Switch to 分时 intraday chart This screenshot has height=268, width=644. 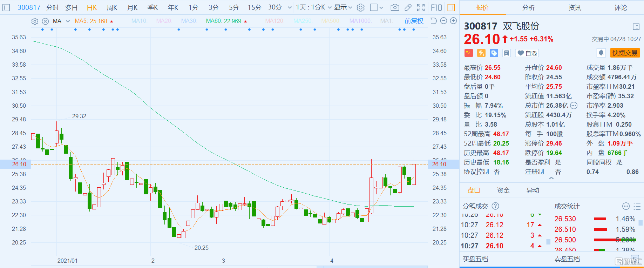click(x=53, y=7)
